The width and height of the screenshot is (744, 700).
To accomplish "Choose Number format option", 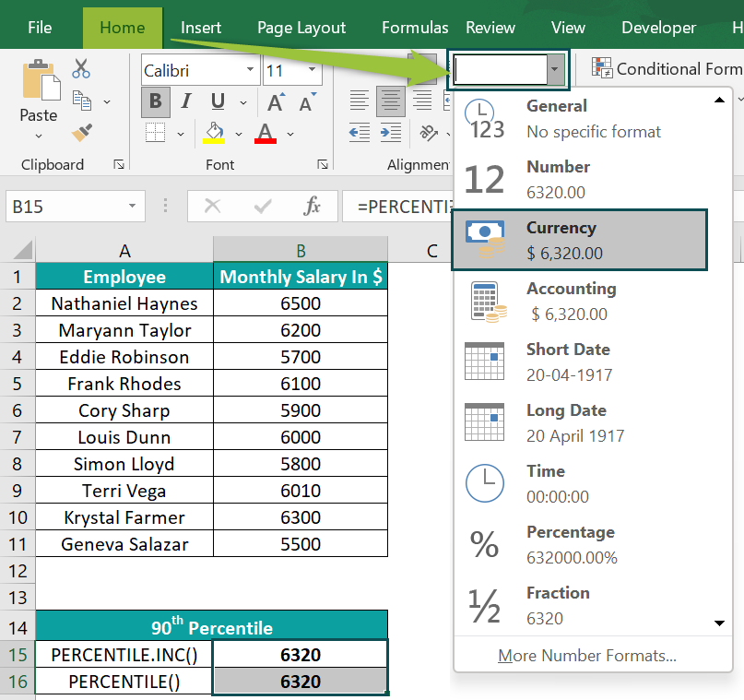I will 580,180.
